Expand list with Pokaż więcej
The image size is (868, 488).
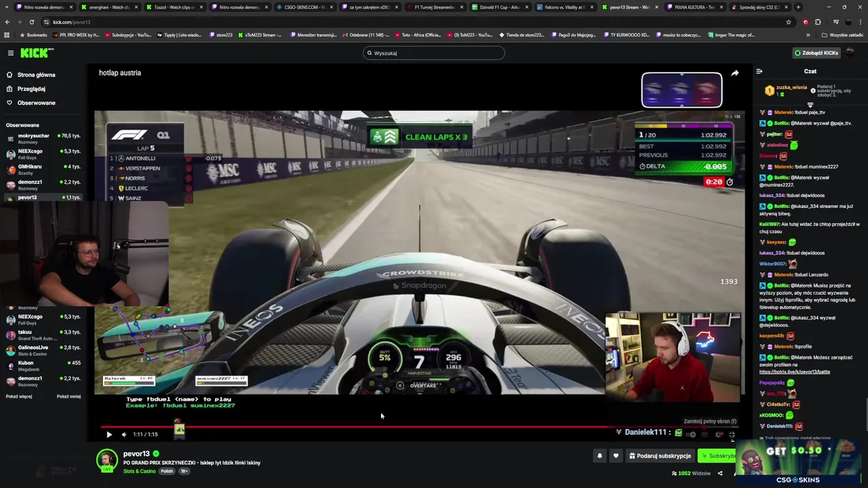[19, 396]
